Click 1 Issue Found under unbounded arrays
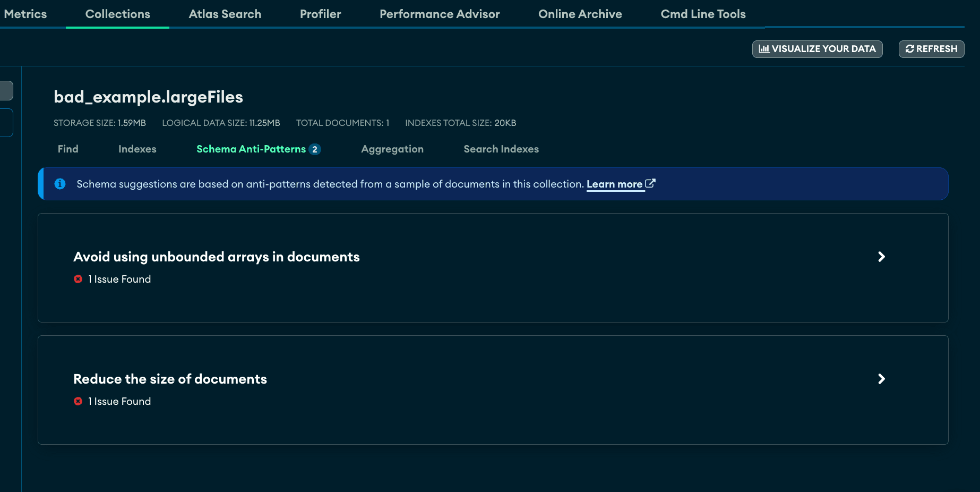The width and height of the screenshot is (980, 492). pos(119,279)
